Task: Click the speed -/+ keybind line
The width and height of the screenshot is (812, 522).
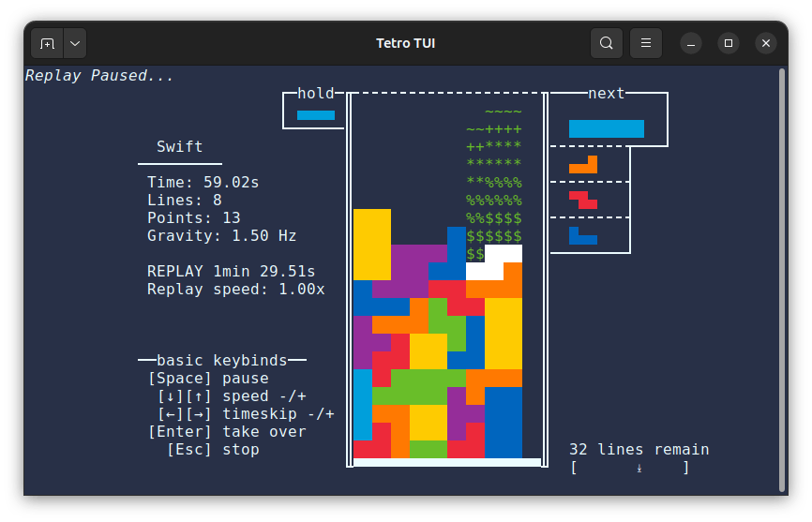Action: point(232,395)
